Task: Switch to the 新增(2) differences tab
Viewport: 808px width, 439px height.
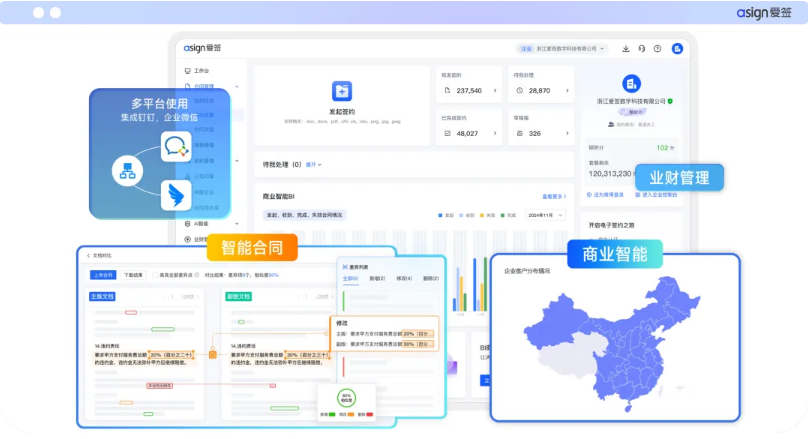Action: coord(377,279)
